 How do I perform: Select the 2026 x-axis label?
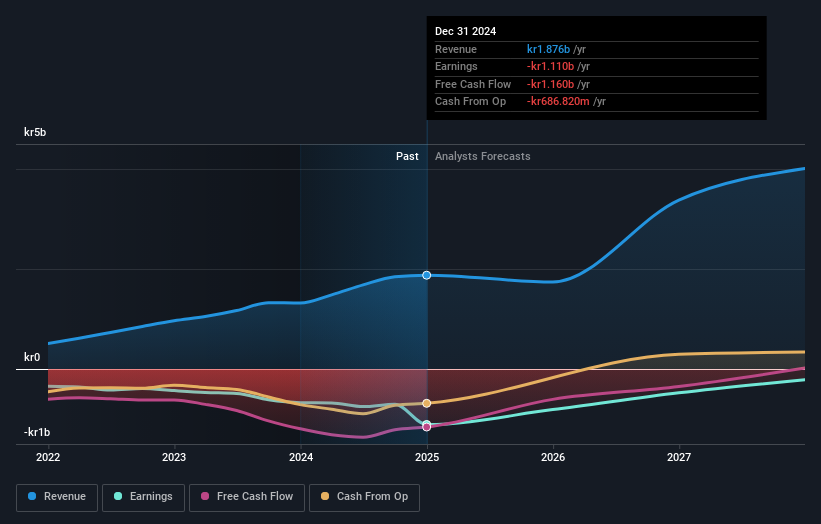[553, 457]
